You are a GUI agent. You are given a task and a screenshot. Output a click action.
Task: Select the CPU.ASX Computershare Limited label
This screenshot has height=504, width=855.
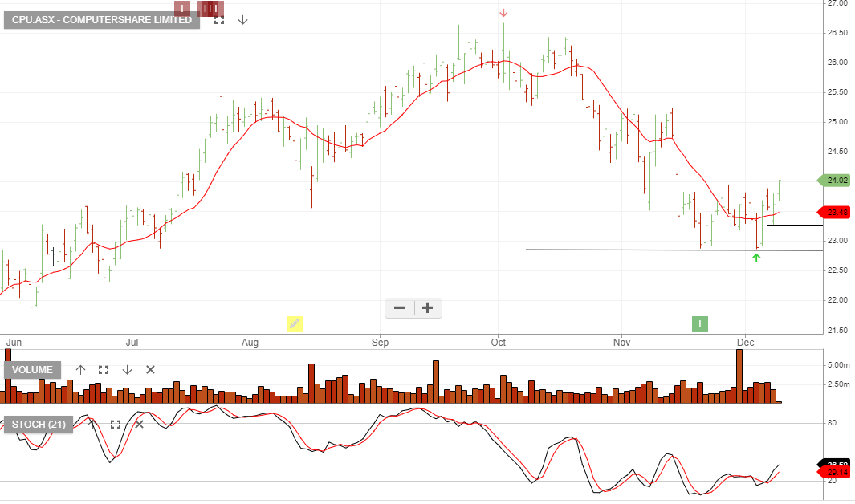point(102,20)
